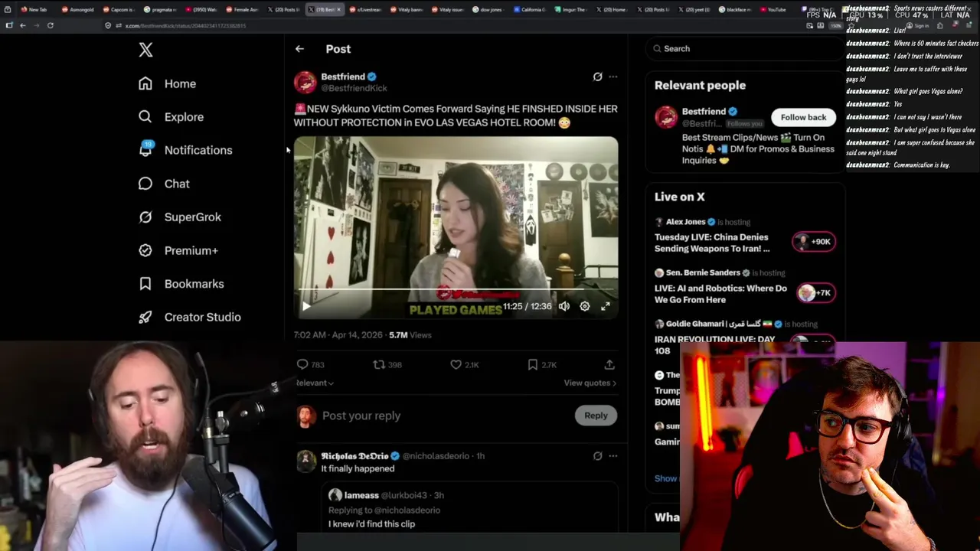Mute the video with the speaker icon

coord(563,306)
